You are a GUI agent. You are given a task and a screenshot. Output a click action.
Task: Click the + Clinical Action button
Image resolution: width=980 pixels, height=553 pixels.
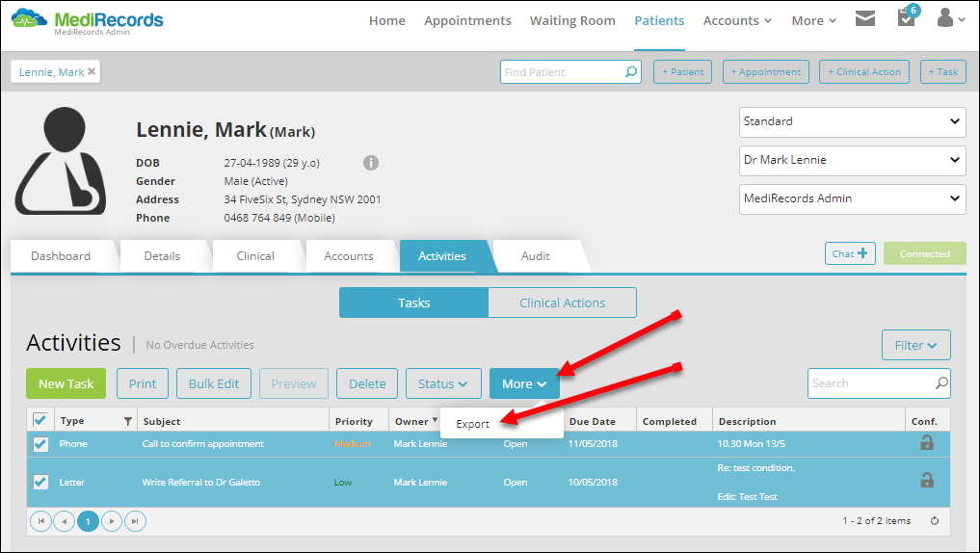pyautogui.click(x=864, y=72)
